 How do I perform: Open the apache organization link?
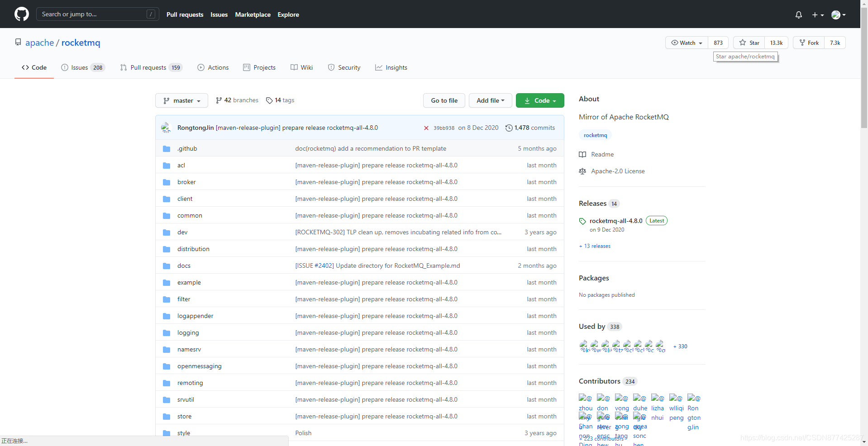[x=39, y=43]
